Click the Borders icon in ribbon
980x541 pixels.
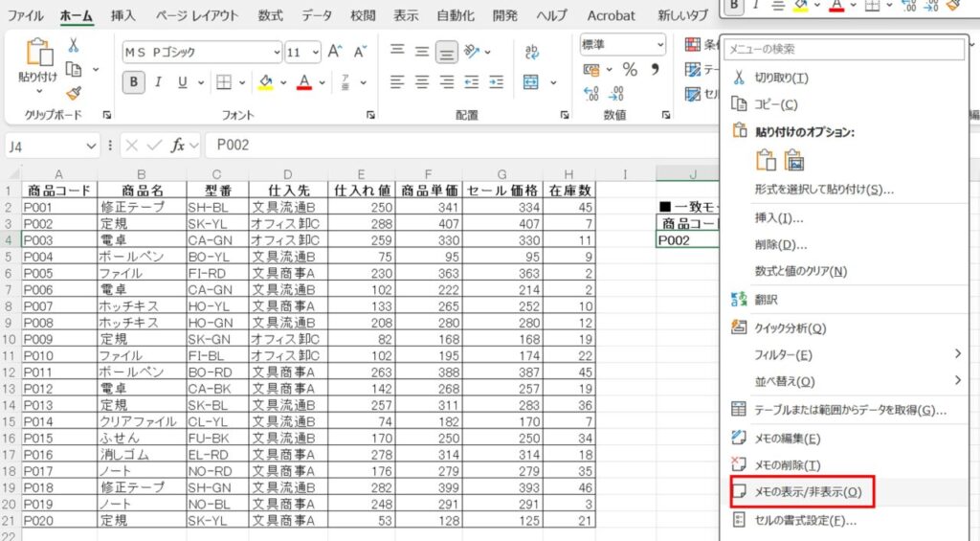click(x=224, y=82)
